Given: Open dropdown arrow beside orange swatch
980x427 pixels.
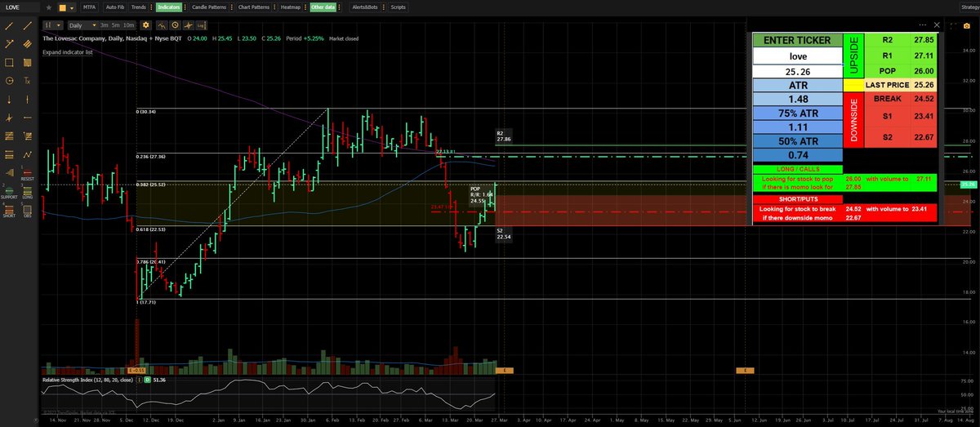Looking at the screenshot, I should click(x=73, y=7).
